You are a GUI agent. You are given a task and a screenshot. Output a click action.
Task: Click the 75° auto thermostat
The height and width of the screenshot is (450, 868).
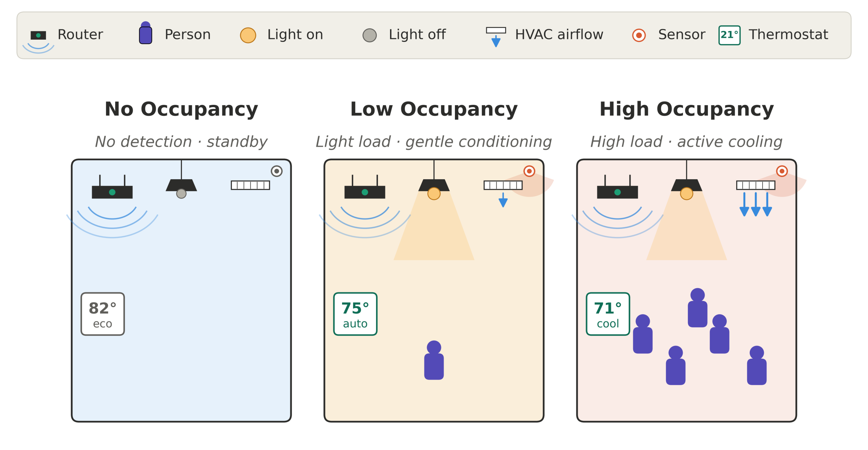pyautogui.click(x=355, y=314)
